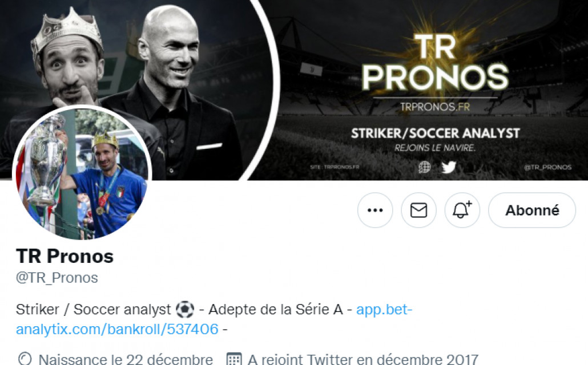
Task: Click the @TR_PRONOS text in banner corner
Action: coord(548,167)
